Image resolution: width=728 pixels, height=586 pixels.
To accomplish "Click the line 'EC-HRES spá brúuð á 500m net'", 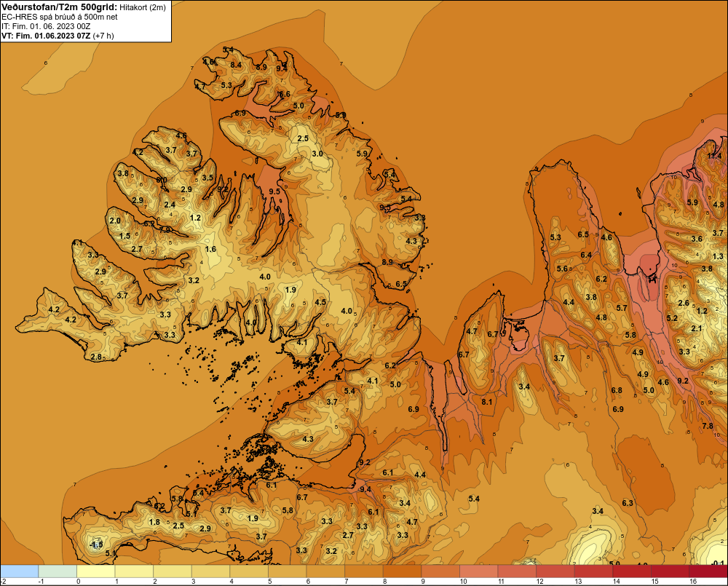I will point(60,17).
